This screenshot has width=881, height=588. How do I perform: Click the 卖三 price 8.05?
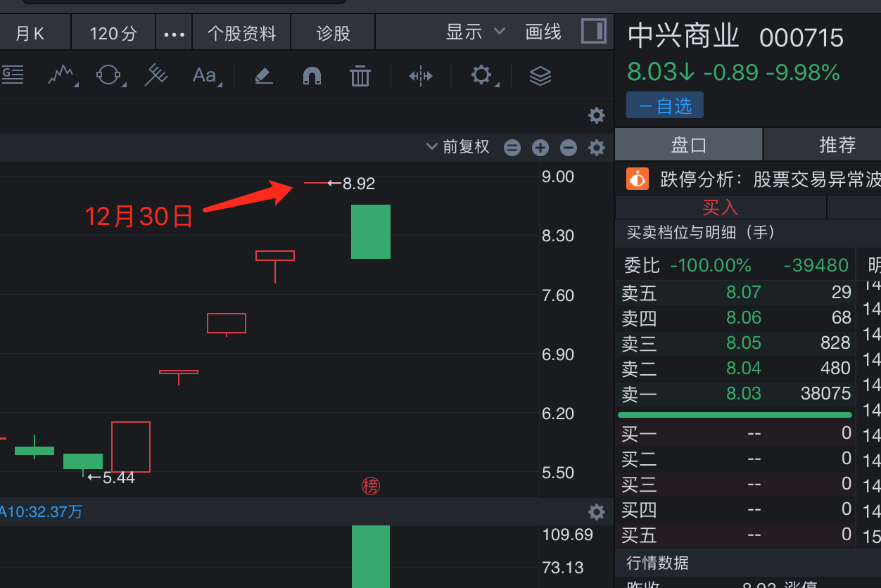click(x=744, y=343)
